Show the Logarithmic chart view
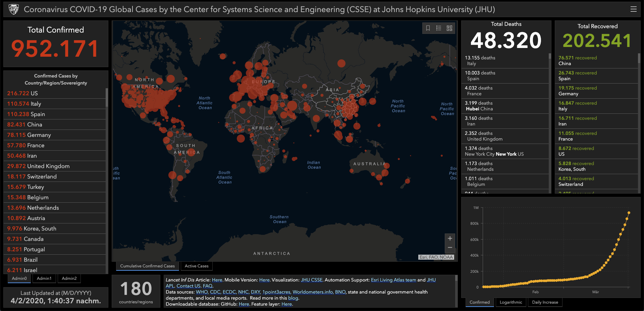 pyautogui.click(x=511, y=302)
